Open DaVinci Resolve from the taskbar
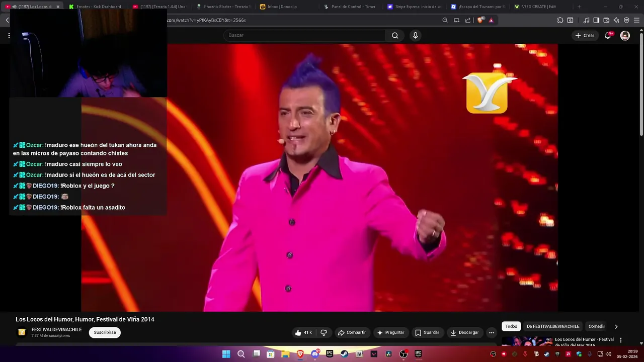Image resolution: width=644 pixels, height=362 pixels. pyautogui.click(x=389, y=354)
